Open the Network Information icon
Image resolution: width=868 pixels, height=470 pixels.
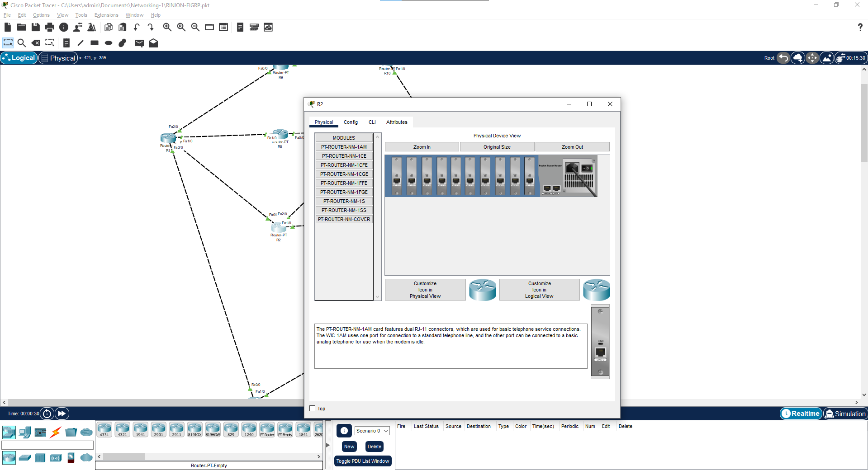(64, 27)
